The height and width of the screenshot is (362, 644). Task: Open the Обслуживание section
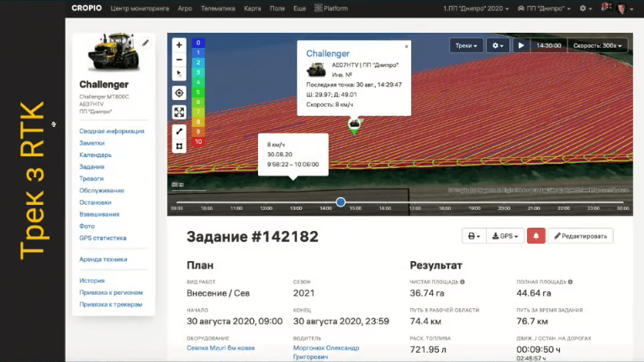(x=102, y=191)
